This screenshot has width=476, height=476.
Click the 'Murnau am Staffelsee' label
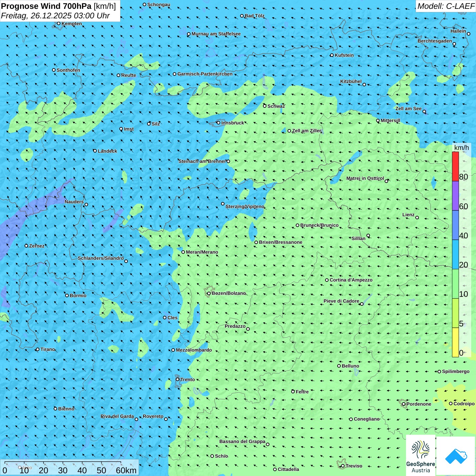[x=216, y=34]
